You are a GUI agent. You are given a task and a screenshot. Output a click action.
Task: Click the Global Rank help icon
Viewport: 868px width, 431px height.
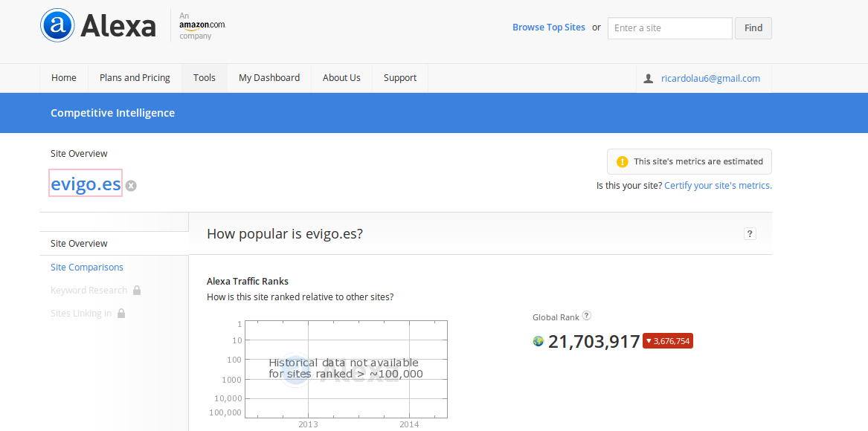coord(587,316)
